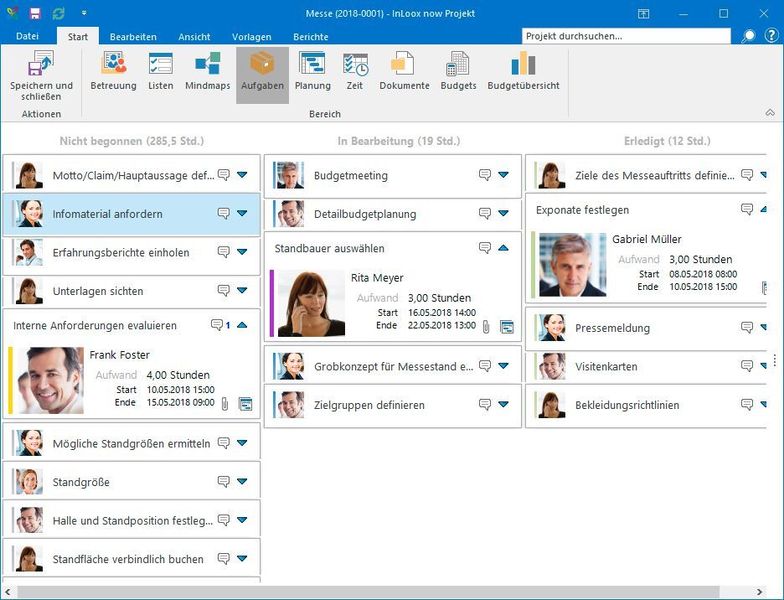Open comments for Budgetmeeting task
Image resolution: width=784 pixels, height=600 pixels.
pyautogui.click(x=484, y=175)
